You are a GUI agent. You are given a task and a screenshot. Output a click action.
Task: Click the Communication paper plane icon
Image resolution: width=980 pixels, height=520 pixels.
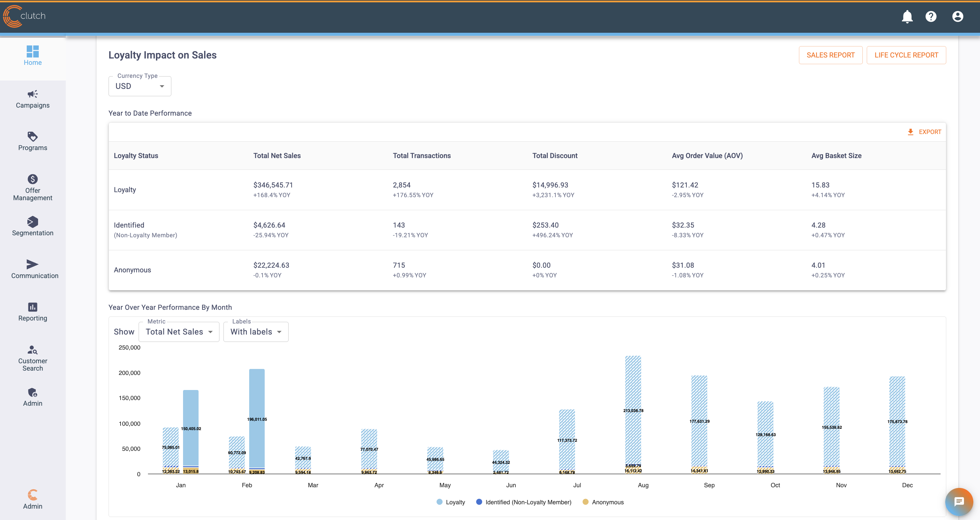click(33, 264)
